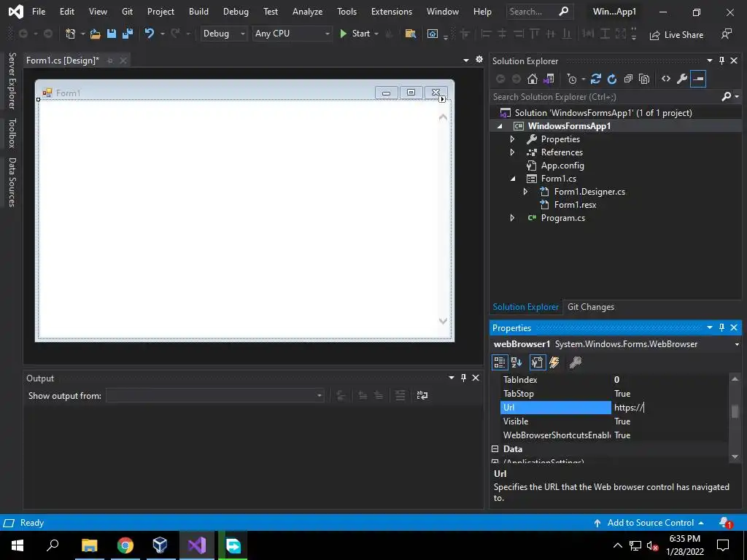747x560 pixels.
Task: Switch Properties to Categorized view
Action: [x=499, y=362]
